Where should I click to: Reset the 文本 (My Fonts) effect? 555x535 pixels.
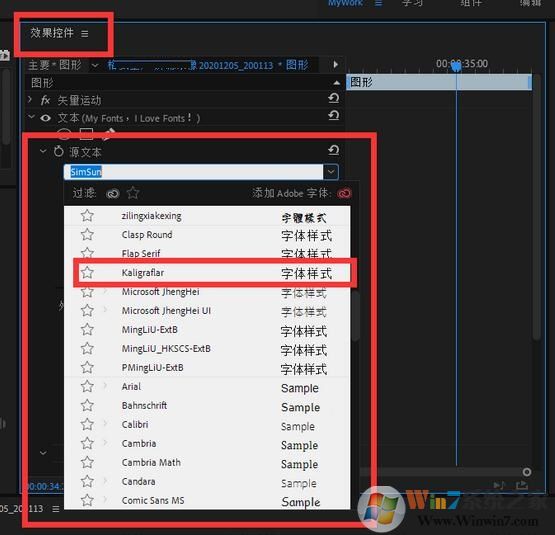click(x=333, y=115)
